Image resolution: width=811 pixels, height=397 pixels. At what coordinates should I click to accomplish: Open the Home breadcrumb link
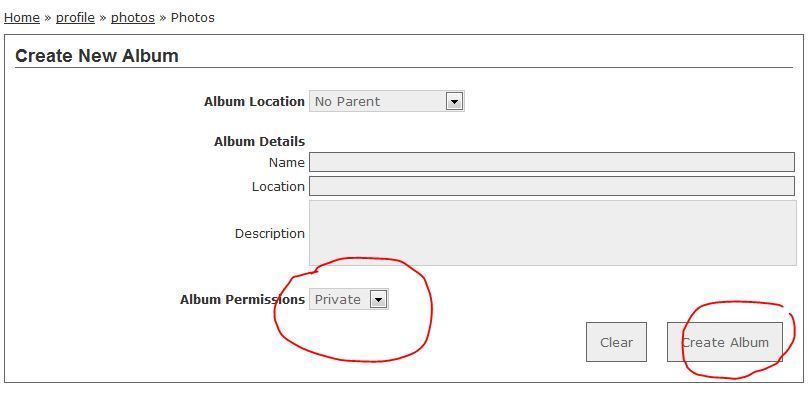22,18
